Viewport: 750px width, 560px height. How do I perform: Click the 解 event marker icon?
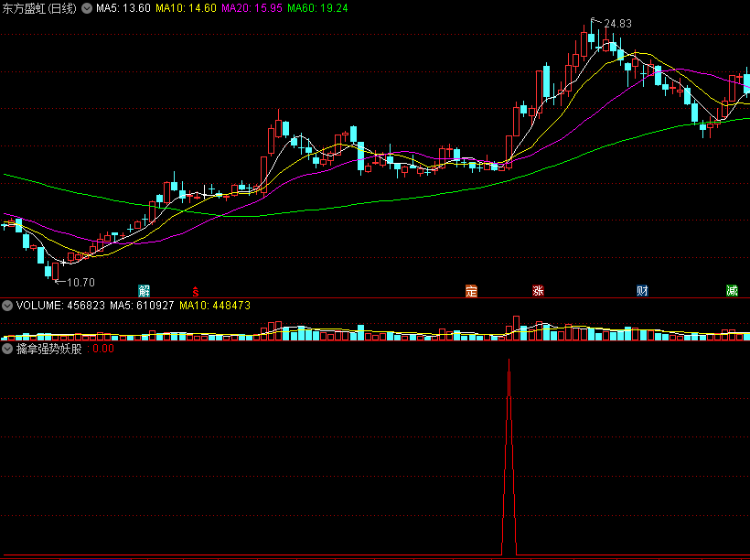click(x=144, y=291)
